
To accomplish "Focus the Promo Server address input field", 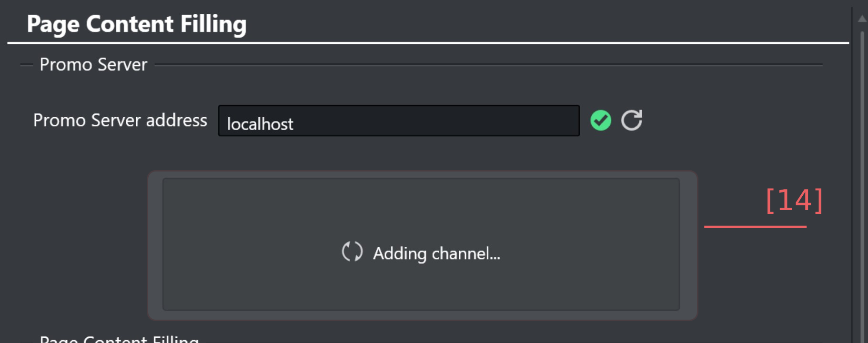I will click(398, 121).
